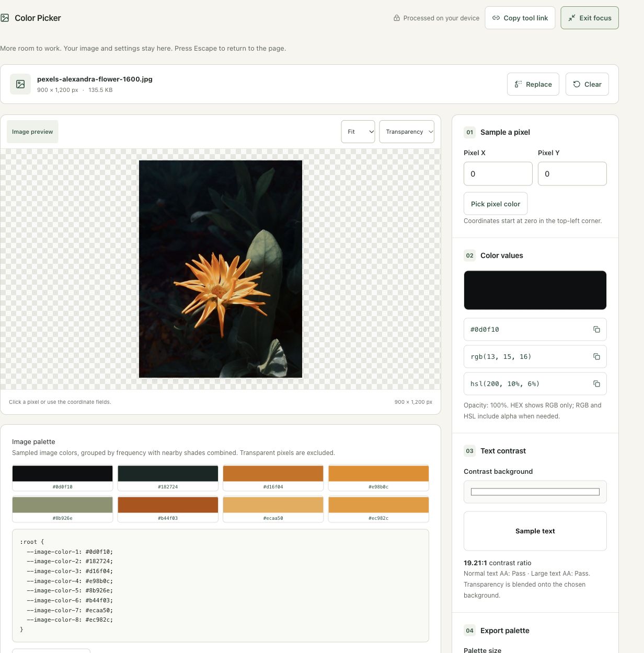
Task: Click the #0d0f10 hex value field
Action: click(x=535, y=330)
